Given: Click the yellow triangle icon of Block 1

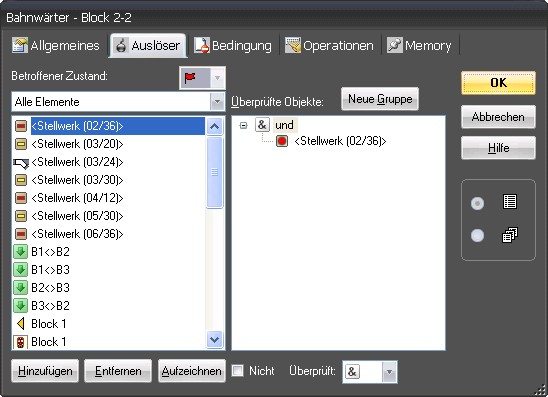Looking at the screenshot, I should (21, 324).
